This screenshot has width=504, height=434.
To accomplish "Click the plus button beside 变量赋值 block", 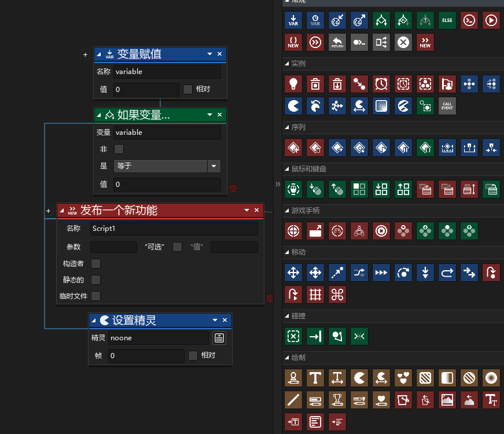I will [x=85, y=54].
